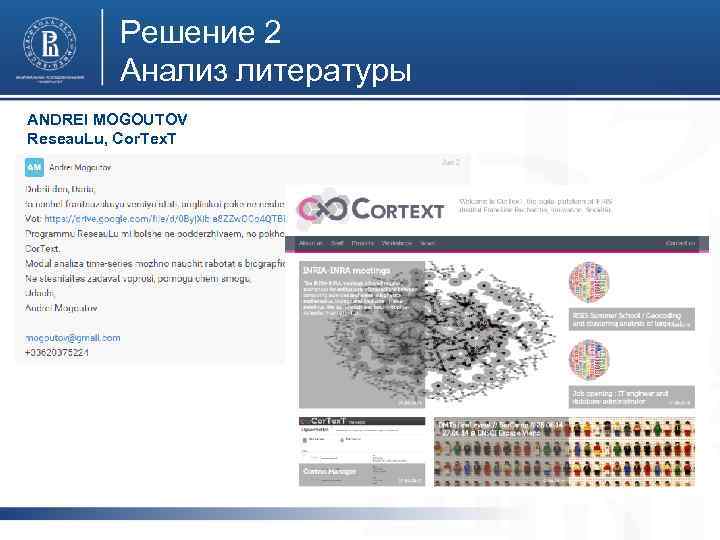Click the subtitle ReseauLu, CorTexT
The height and width of the screenshot is (540, 720).
pos(101,139)
